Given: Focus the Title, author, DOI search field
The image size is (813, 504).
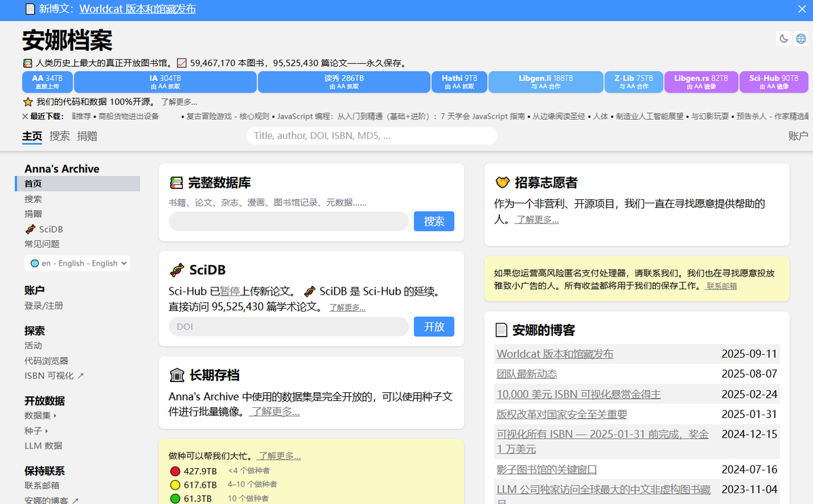Looking at the screenshot, I should point(371,135).
